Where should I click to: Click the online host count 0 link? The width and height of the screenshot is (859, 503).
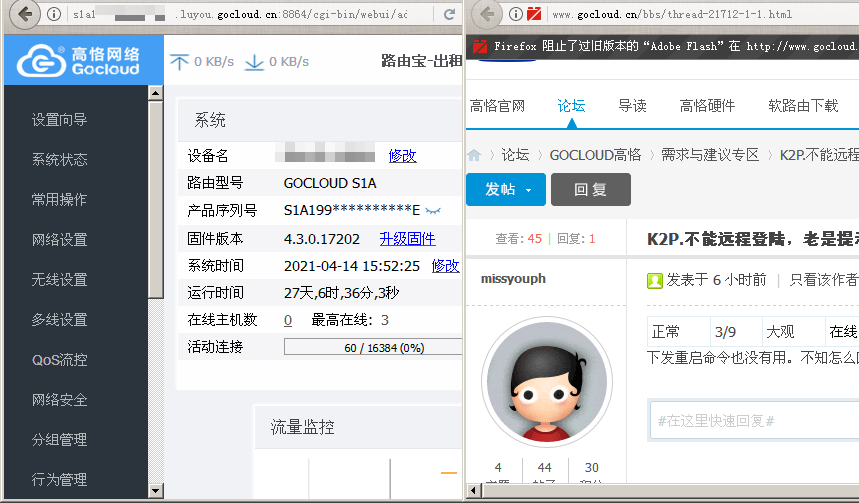coord(288,320)
